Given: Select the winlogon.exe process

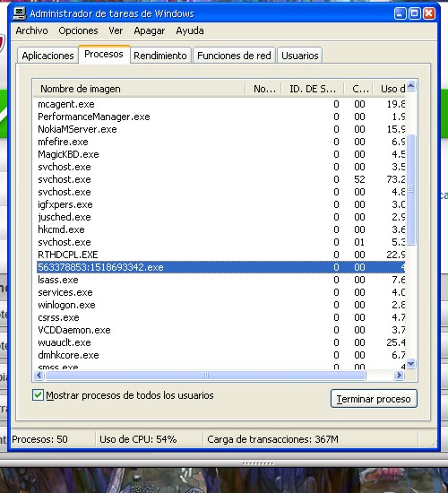Looking at the screenshot, I should pyautogui.click(x=221, y=305).
